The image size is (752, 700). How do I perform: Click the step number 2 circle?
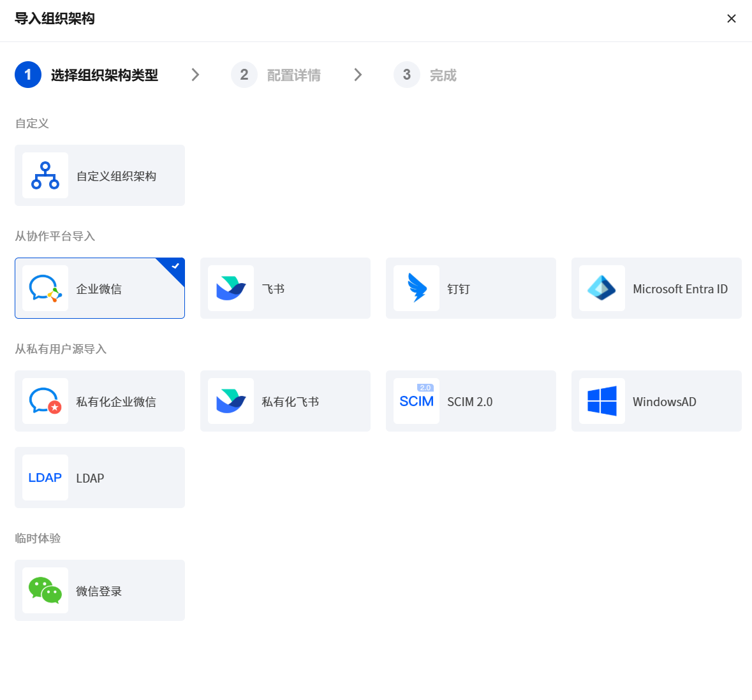[244, 75]
